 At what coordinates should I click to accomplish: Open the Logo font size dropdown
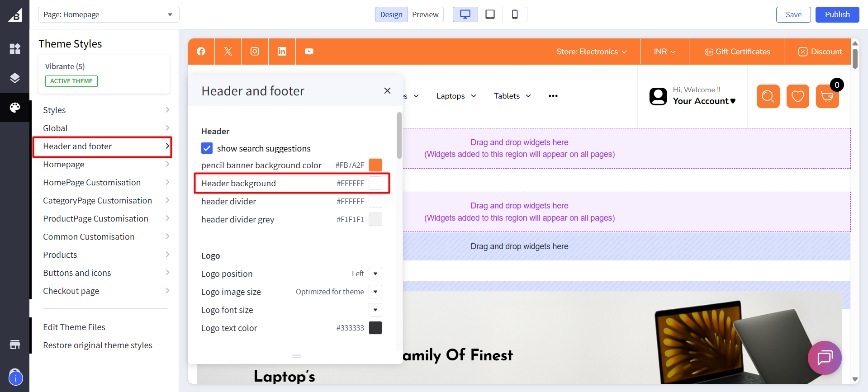[375, 310]
